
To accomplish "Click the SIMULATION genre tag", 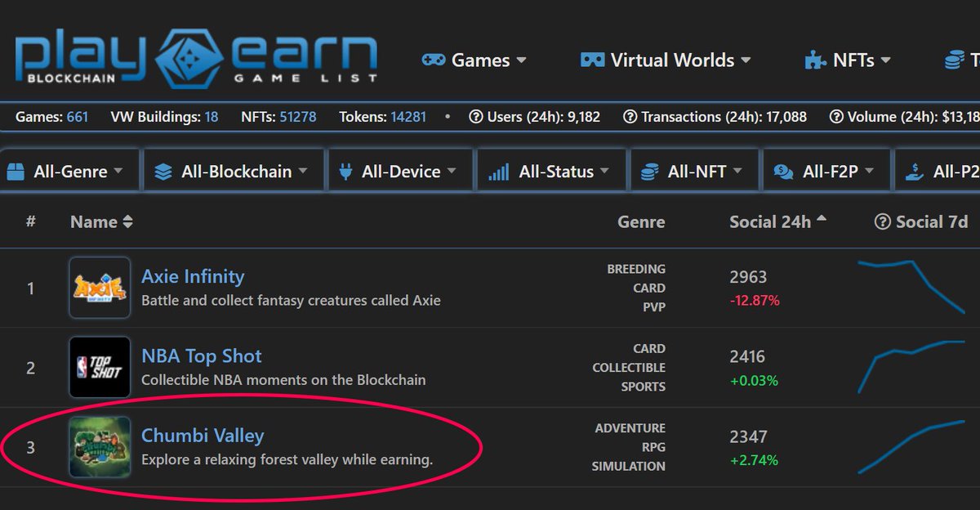I will point(629,466).
